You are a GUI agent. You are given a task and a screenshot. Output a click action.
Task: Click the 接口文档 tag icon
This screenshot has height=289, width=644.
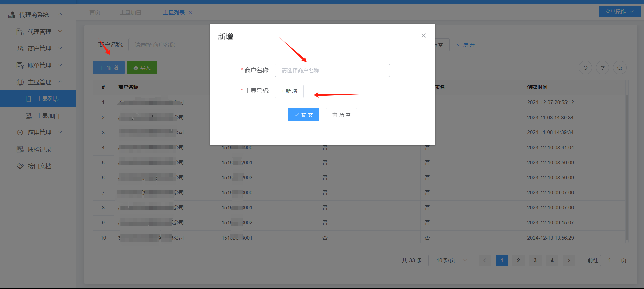20,166
